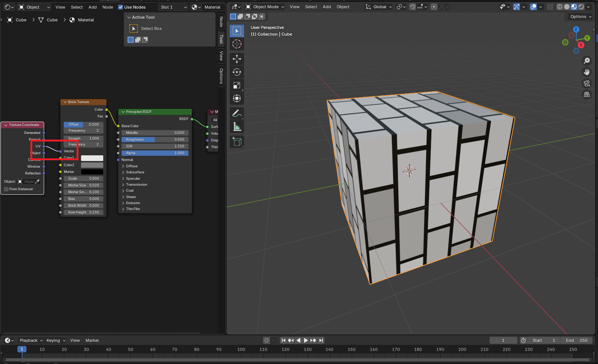Enable the From Instancer checkbox
The image size is (598, 364).
pyautogui.click(x=6, y=189)
